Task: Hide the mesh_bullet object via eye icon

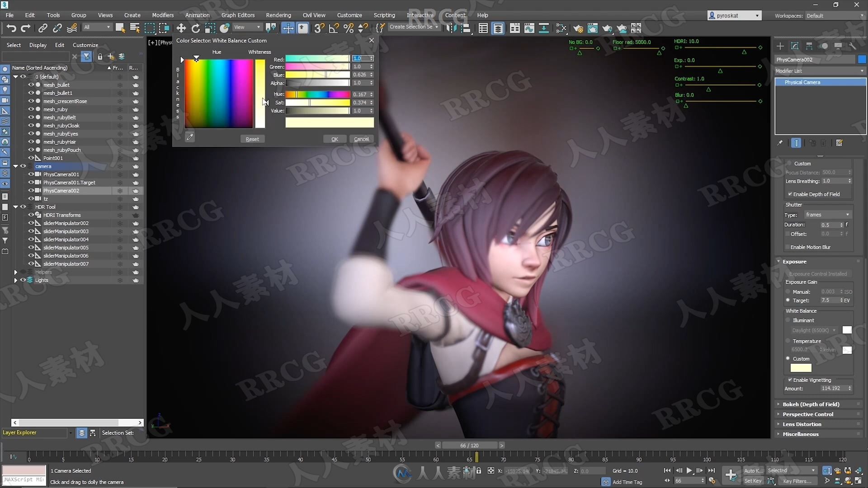Action: coord(31,84)
